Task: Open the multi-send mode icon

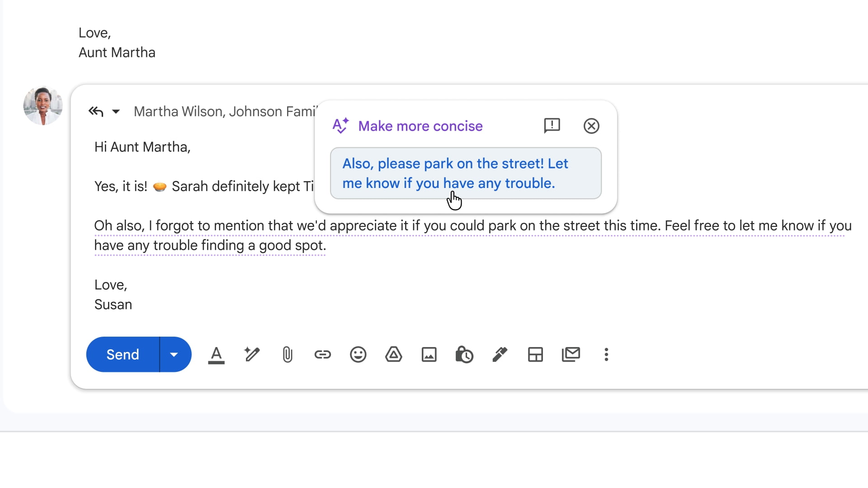Action: point(571,354)
